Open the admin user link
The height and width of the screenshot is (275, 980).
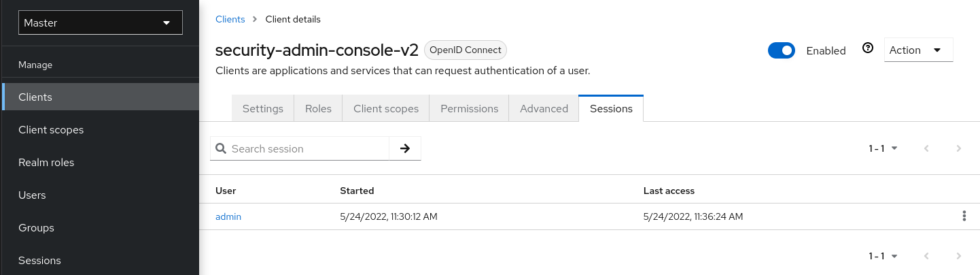(228, 216)
